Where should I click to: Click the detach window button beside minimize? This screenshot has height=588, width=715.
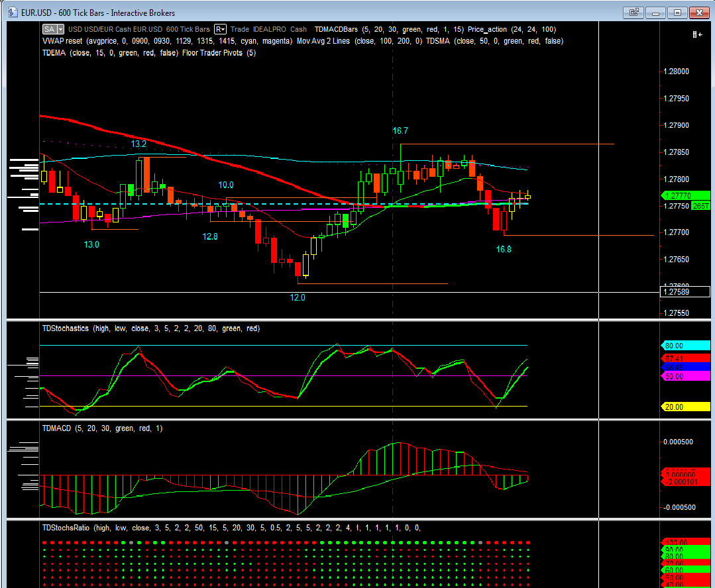pos(633,13)
